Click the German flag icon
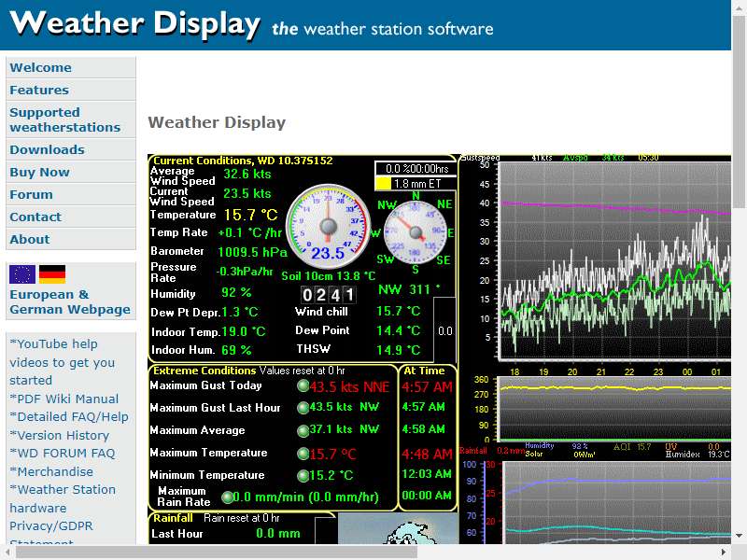Screen dimensions: 747x560 point(52,274)
